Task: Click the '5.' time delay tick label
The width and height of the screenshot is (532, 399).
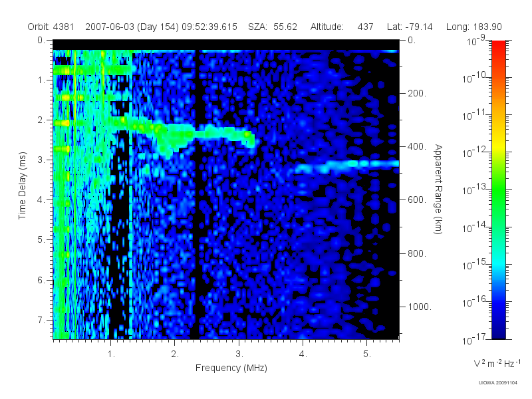Action: pos(41,240)
